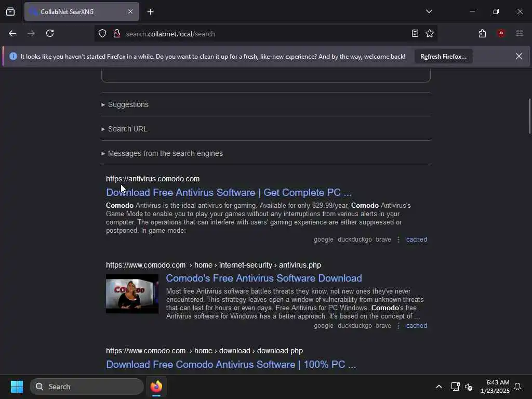Click the site security padlock icon
Viewport: 532px width, 399px height.
click(117, 34)
